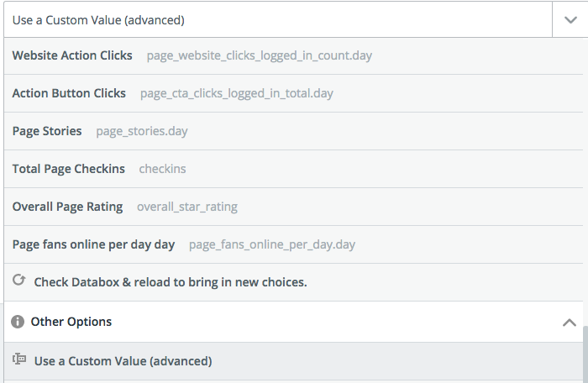Click the custom value icon in the last row
Viewport: 588px width, 383px height.
tap(19, 359)
